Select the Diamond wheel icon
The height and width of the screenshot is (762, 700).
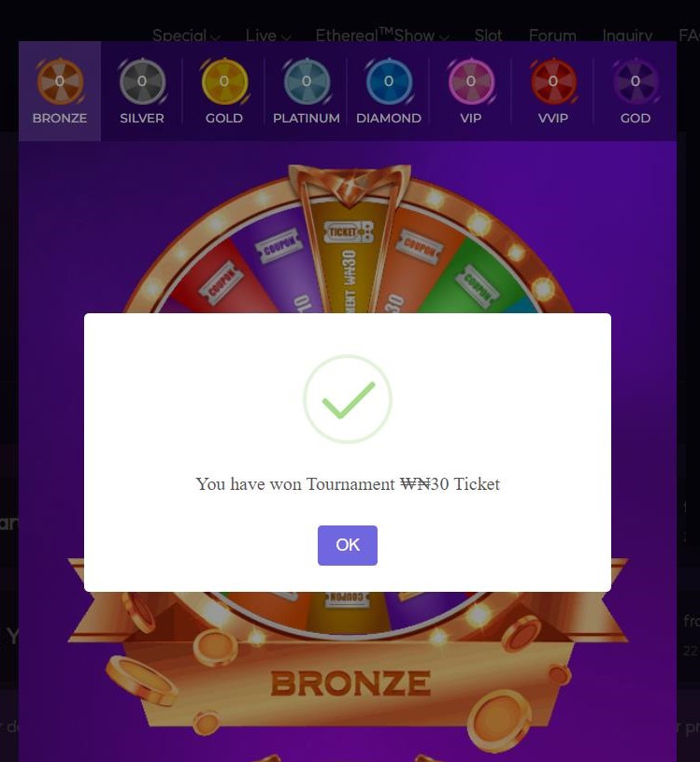click(388, 81)
